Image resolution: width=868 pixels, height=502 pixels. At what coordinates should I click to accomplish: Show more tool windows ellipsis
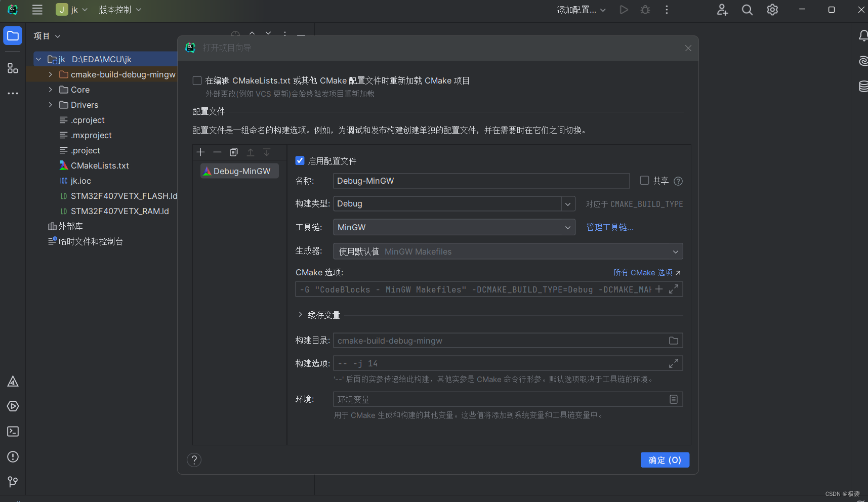[13, 94]
